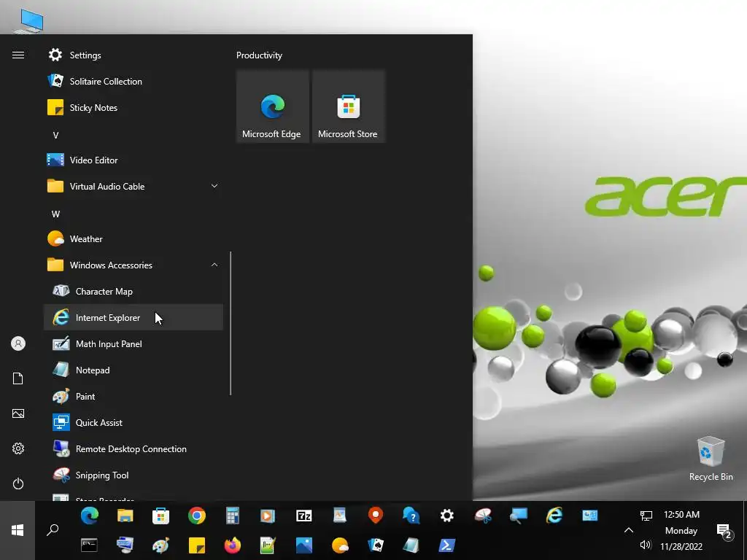Viewport: 747px width, 560px height.
Task: Open File Explorer on the taskbar
Action: tap(125, 516)
